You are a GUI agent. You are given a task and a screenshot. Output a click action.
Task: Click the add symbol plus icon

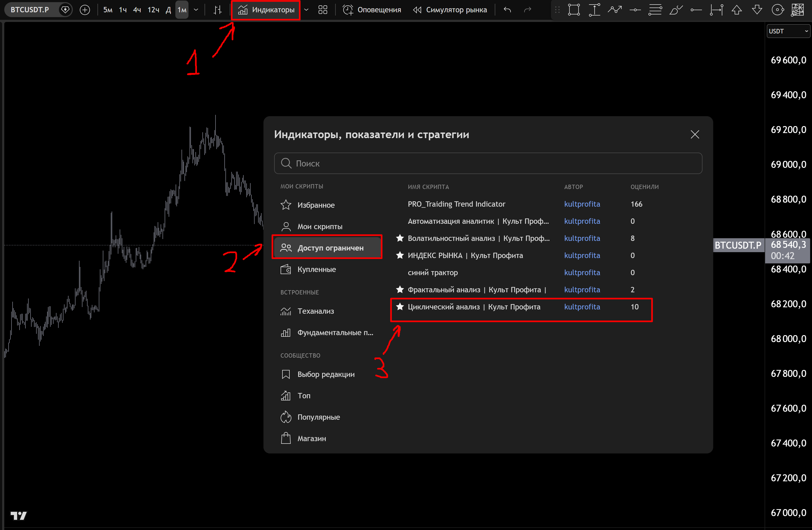point(85,10)
